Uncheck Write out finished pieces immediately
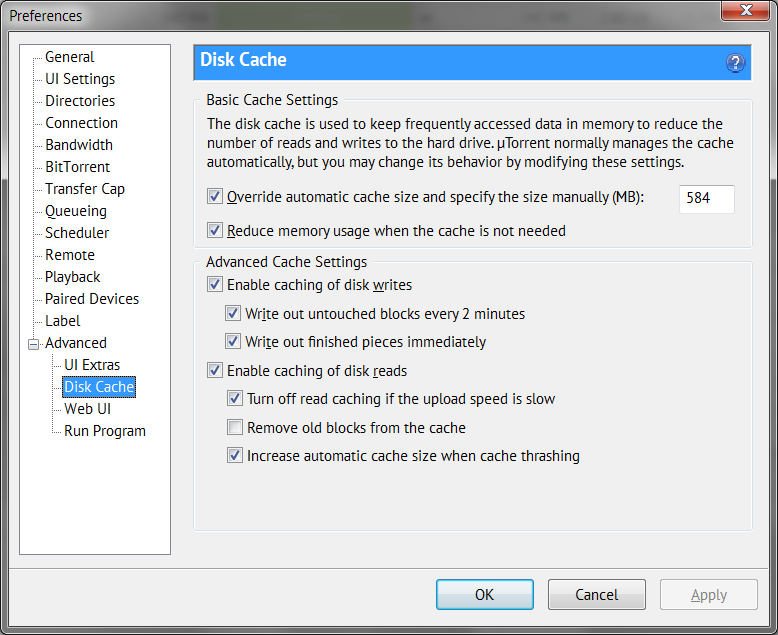 point(233,341)
